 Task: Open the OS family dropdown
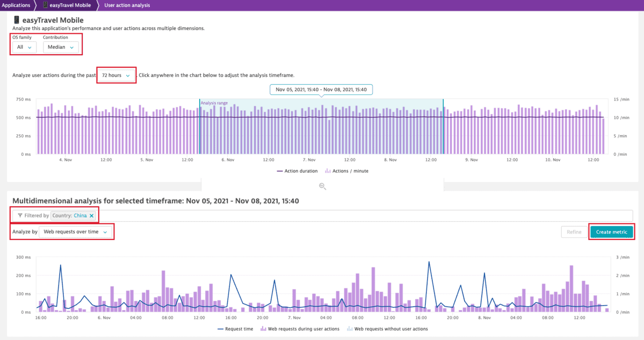pyautogui.click(x=24, y=47)
